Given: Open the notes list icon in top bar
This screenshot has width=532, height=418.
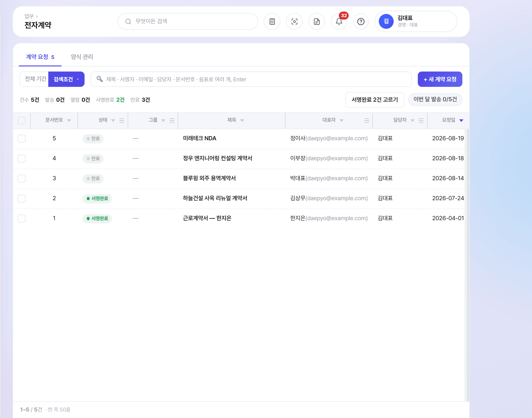Looking at the screenshot, I should (x=272, y=22).
